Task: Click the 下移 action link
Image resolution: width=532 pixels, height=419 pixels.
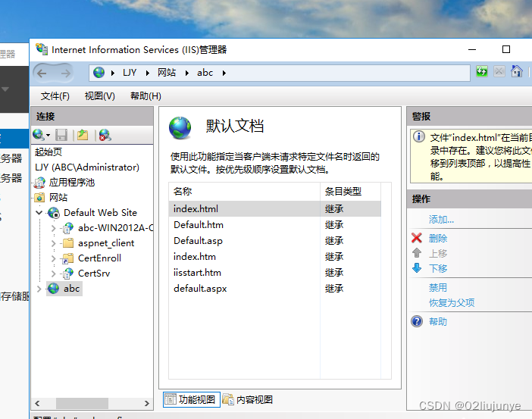Action: pyautogui.click(x=438, y=268)
